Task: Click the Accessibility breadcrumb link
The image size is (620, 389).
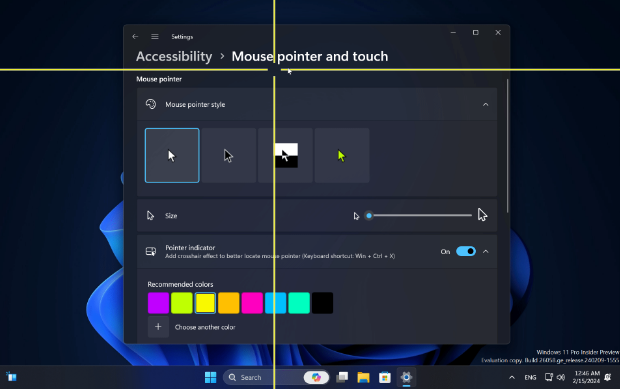Action: [174, 56]
